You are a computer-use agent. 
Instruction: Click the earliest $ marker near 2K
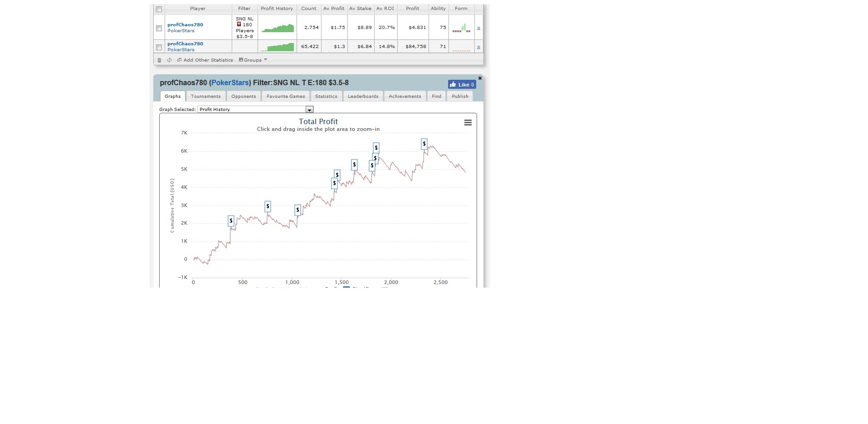coord(231,221)
